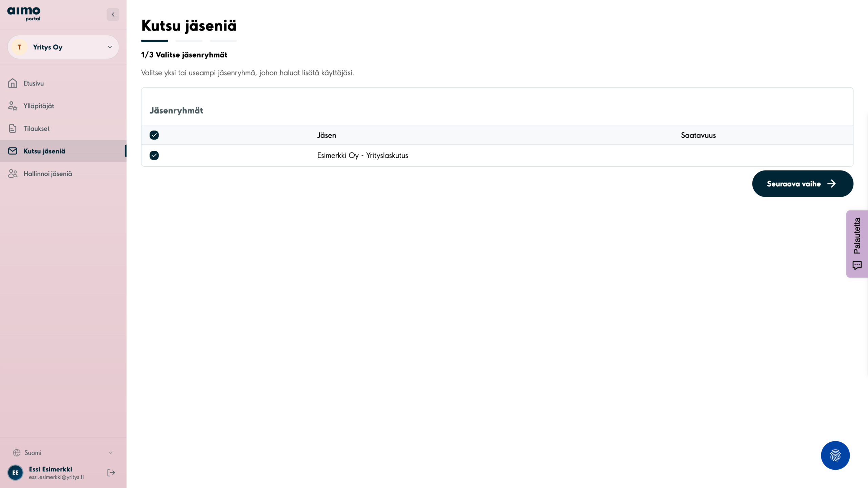Viewport: 868px width, 488px height.
Task: Go to Tilaukset menu item
Action: pyautogui.click(x=37, y=128)
